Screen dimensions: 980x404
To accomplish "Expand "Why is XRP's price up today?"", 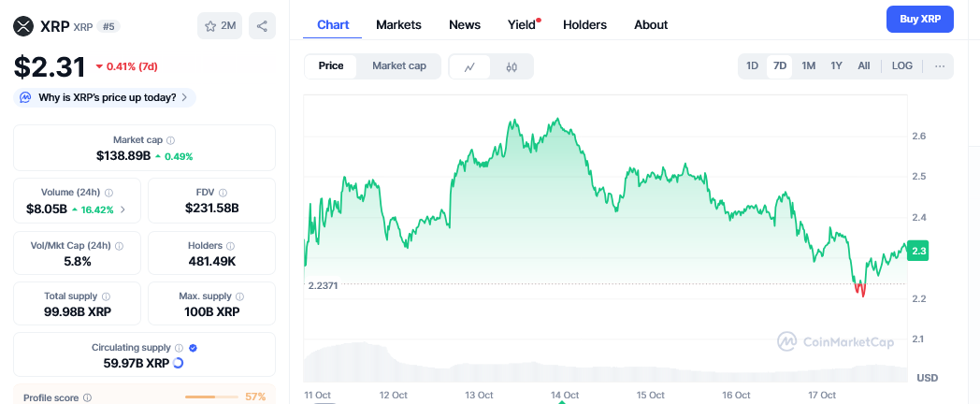I will [105, 96].
